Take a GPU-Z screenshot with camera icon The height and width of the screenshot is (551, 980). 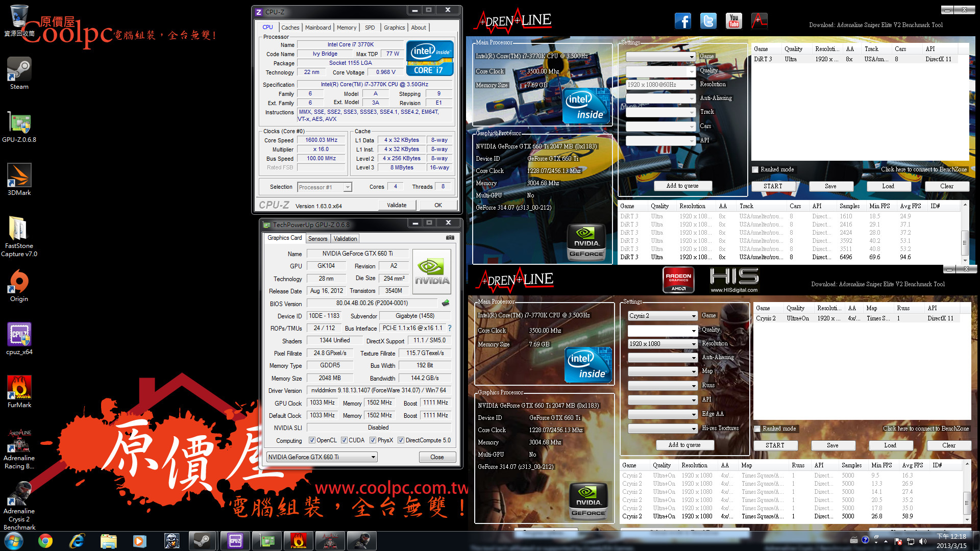pos(450,238)
